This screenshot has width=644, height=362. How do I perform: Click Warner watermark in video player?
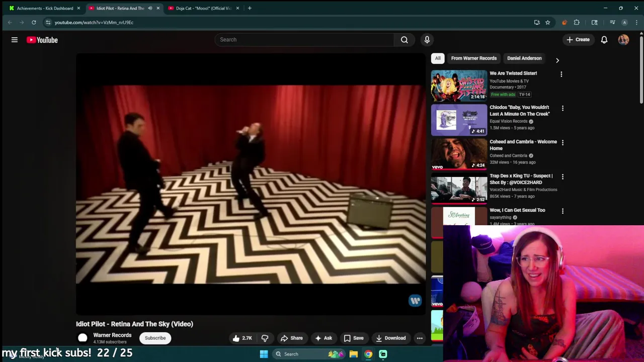[415, 301]
